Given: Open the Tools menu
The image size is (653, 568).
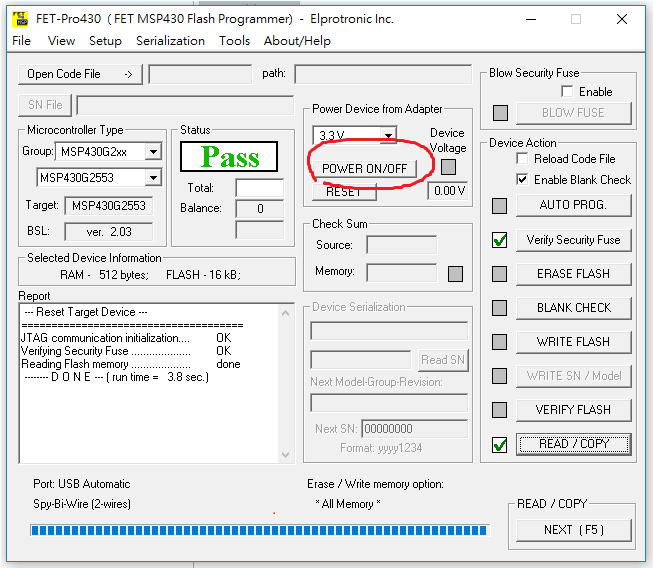Looking at the screenshot, I should pyautogui.click(x=234, y=41).
